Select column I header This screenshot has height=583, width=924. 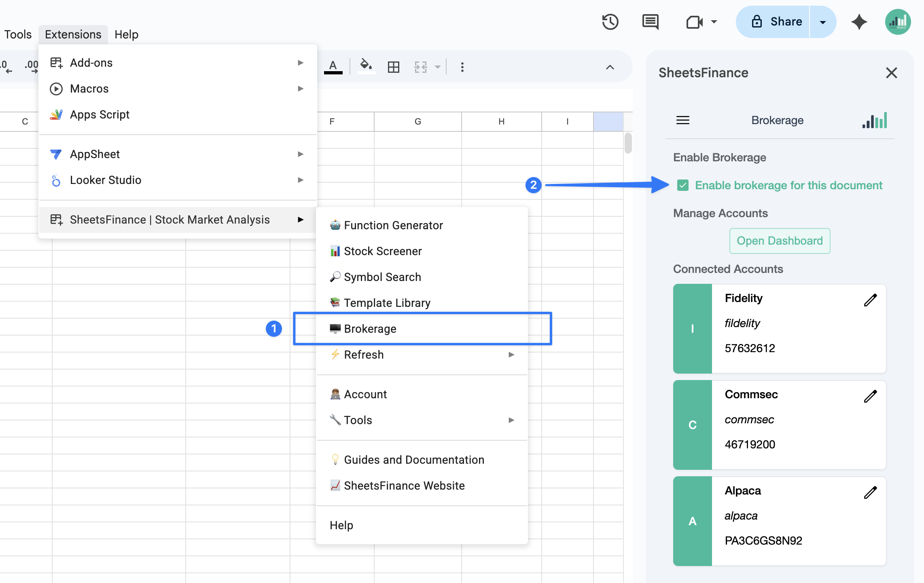[567, 121]
